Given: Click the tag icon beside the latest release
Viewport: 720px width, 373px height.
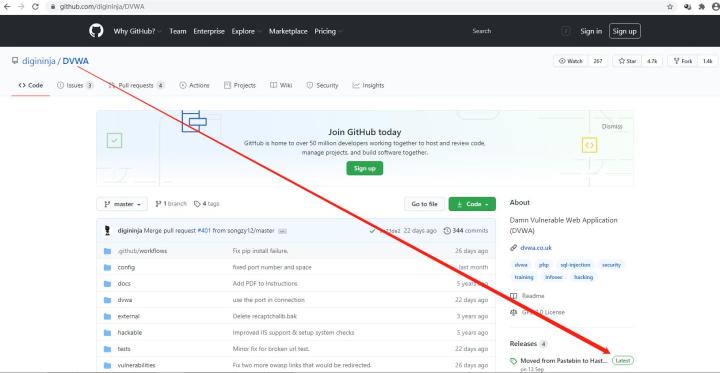Looking at the screenshot, I should (x=513, y=361).
